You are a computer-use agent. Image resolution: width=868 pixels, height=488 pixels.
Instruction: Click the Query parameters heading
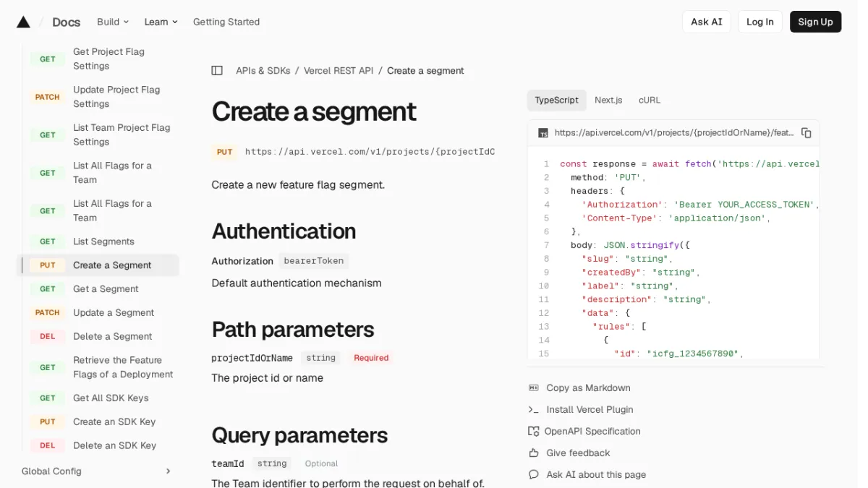(299, 435)
